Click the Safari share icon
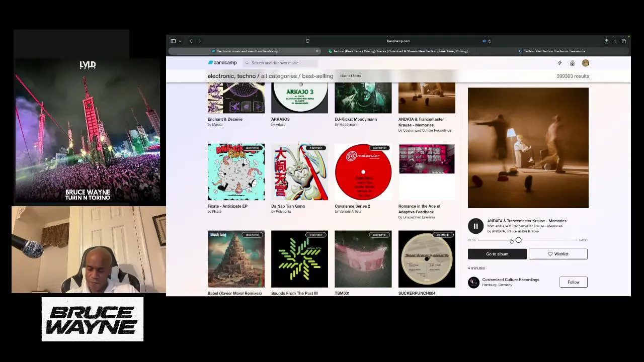The width and height of the screenshot is (644, 362). (606, 41)
